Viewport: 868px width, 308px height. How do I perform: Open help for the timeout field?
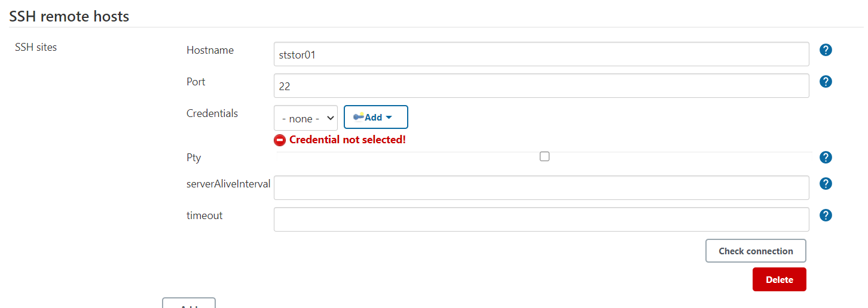tap(826, 215)
